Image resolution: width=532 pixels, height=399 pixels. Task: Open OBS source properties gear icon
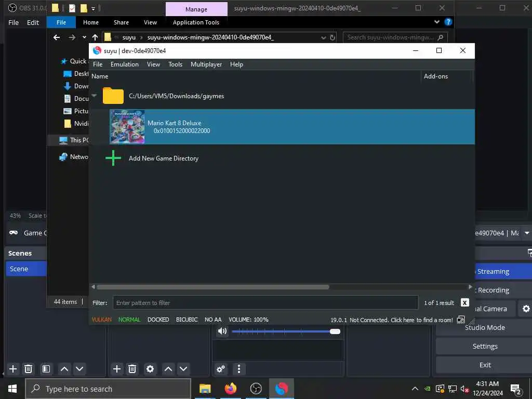coord(150,369)
